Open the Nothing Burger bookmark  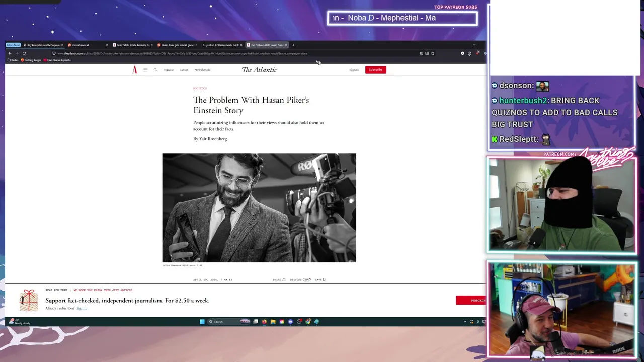(31, 60)
